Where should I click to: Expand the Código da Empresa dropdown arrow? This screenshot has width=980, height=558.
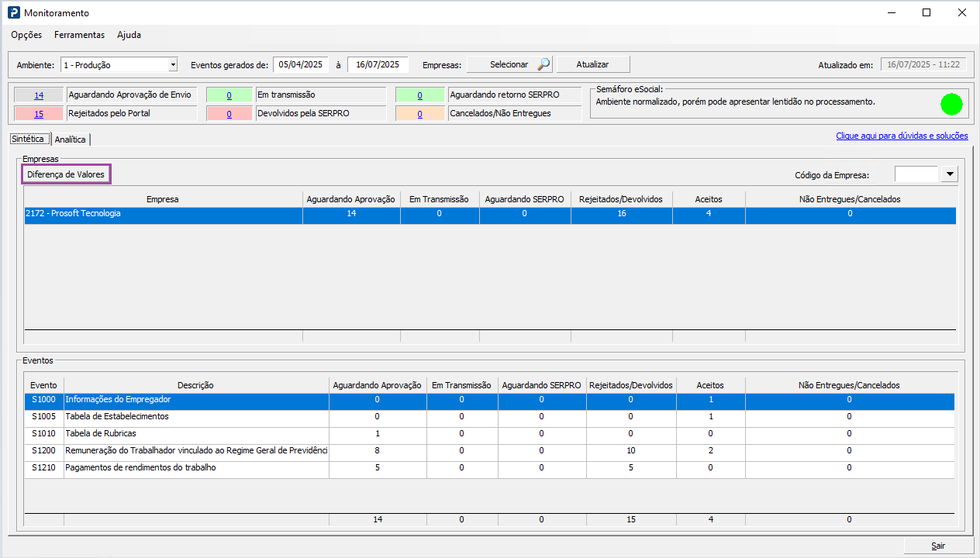[x=950, y=174]
